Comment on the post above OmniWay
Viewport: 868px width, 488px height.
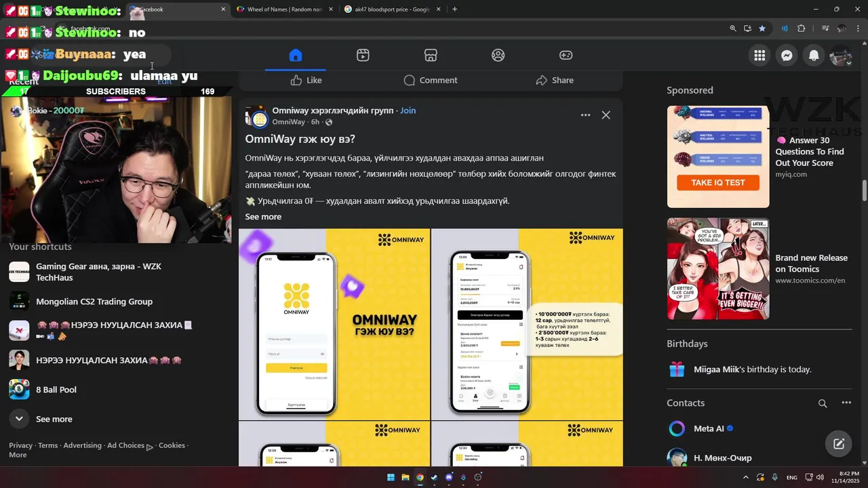431,80
